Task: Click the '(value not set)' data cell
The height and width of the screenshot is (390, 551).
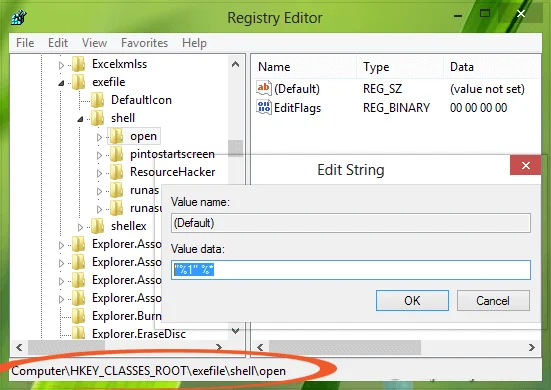Action: click(487, 89)
